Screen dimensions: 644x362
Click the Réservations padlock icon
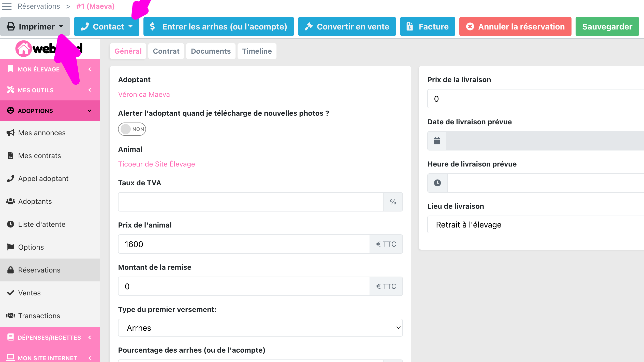tap(10, 270)
